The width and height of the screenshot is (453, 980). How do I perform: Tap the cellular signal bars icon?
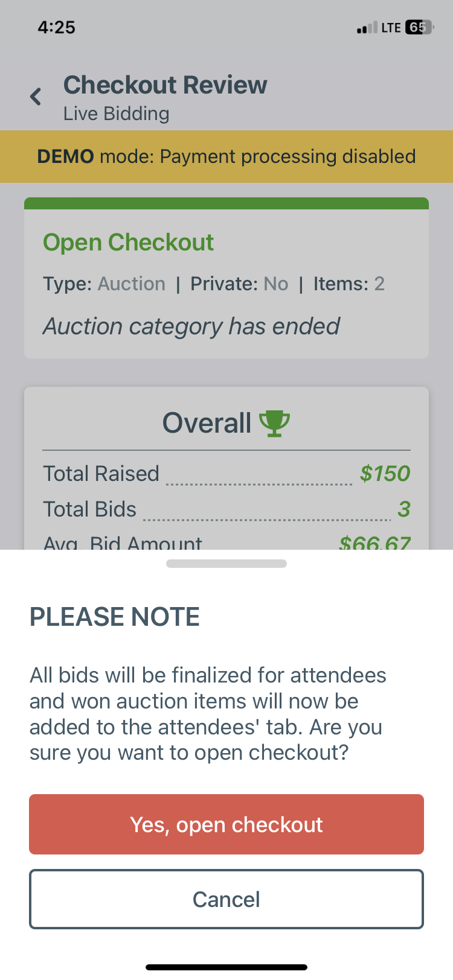pos(367,28)
